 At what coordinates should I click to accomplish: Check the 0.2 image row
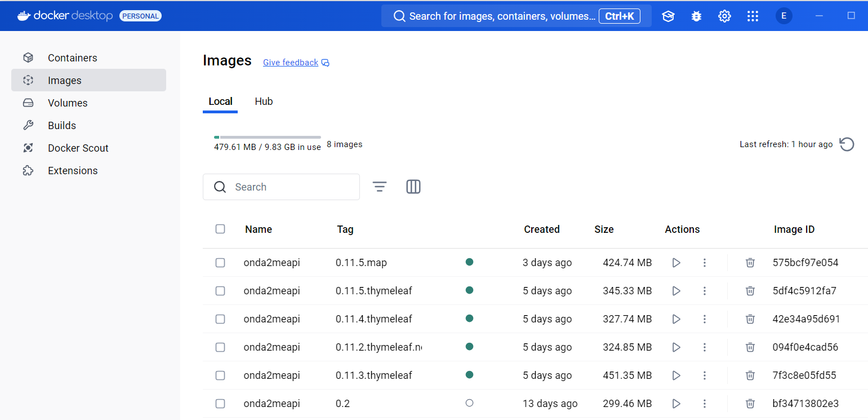point(220,404)
